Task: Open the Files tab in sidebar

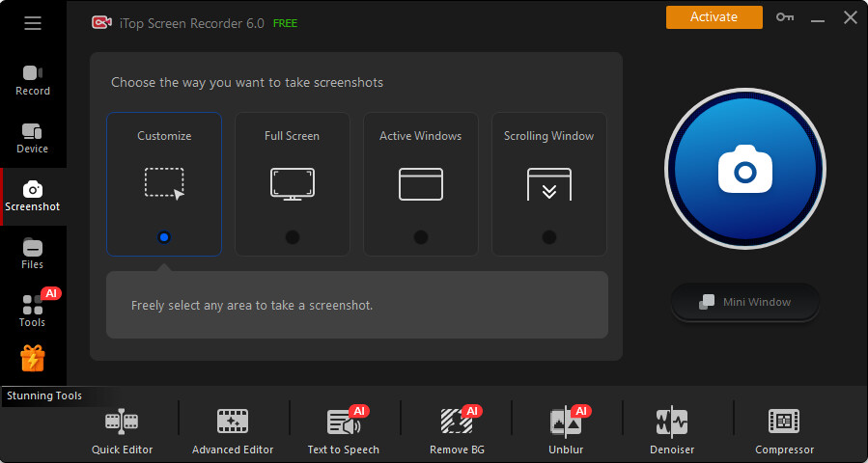Action: coord(33,254)
